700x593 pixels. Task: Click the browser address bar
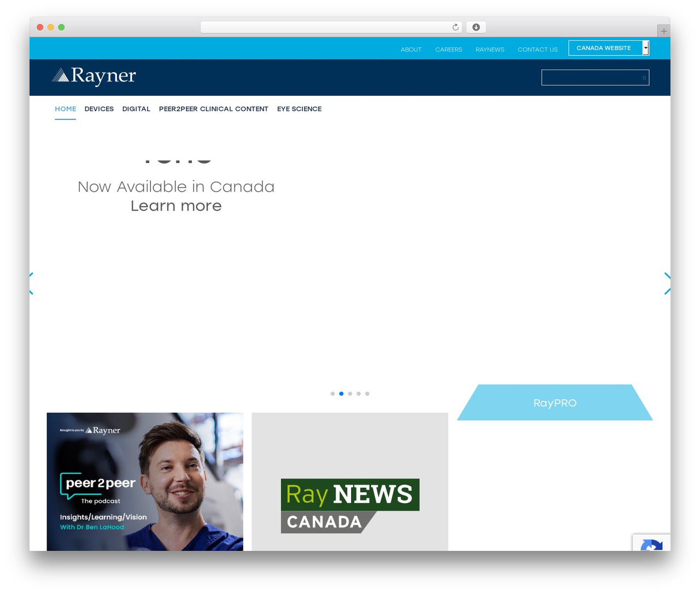(331, 27)
